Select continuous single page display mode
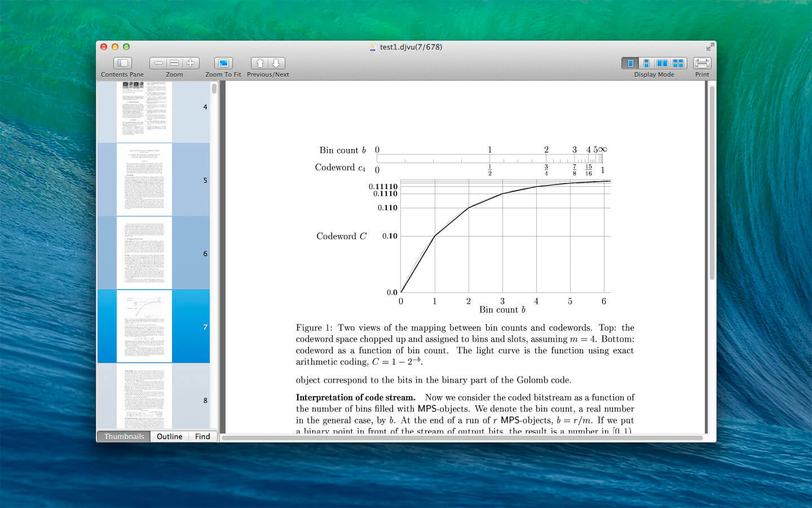812x508 pixels. coord(646,63)
